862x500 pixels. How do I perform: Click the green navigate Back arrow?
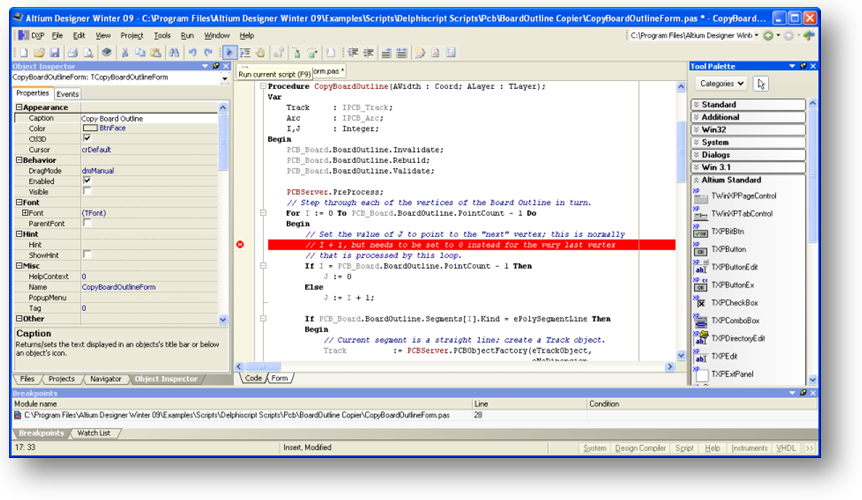click(x=768, y=35)
